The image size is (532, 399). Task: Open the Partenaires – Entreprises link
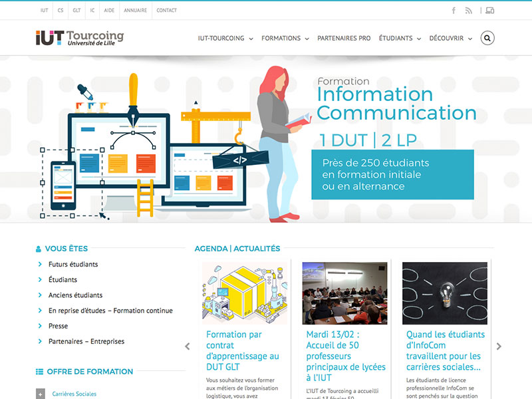pos(86,341)
